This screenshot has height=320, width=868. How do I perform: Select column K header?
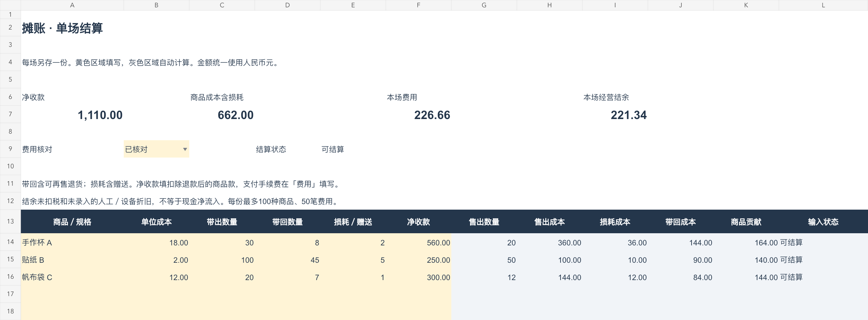(746, 5)
